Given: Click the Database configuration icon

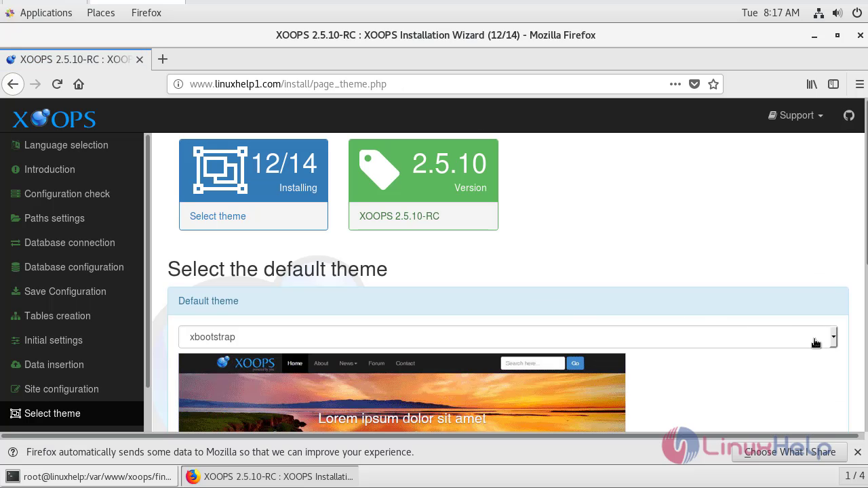Looking at the screenshot, I should coord(16,267).
